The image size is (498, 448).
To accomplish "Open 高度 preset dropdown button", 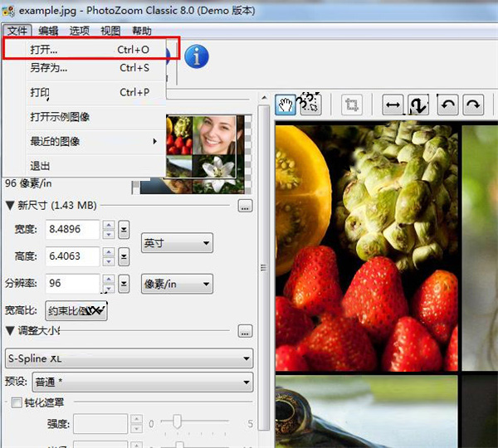I will tap(124, 256).
